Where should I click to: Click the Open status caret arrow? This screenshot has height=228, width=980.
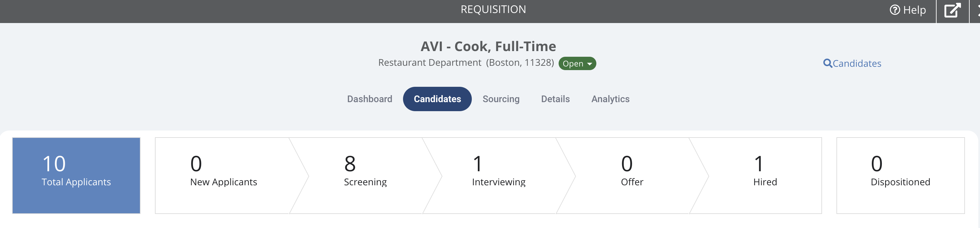pos(589,64)
